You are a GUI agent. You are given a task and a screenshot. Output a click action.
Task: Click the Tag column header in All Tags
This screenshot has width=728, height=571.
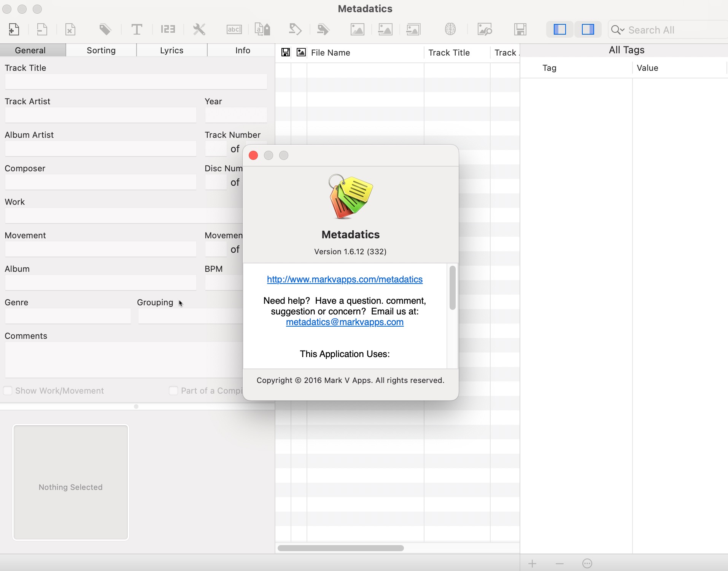576,68
